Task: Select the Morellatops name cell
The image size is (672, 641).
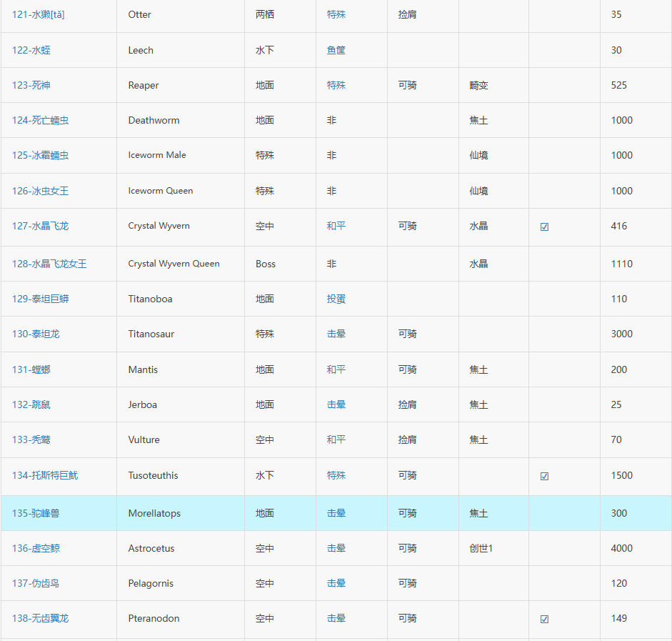Action: coord(181,513)
